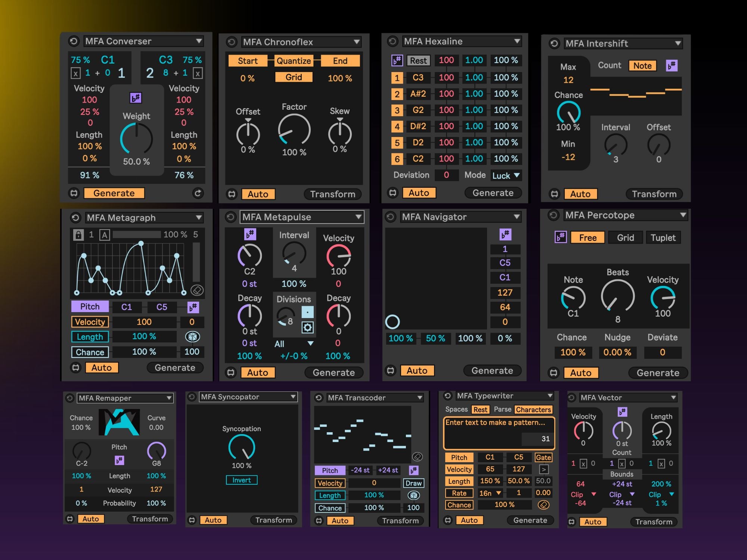
Task: Click the scale icon in MFA Navigator
Action: [x=505, y=234]
